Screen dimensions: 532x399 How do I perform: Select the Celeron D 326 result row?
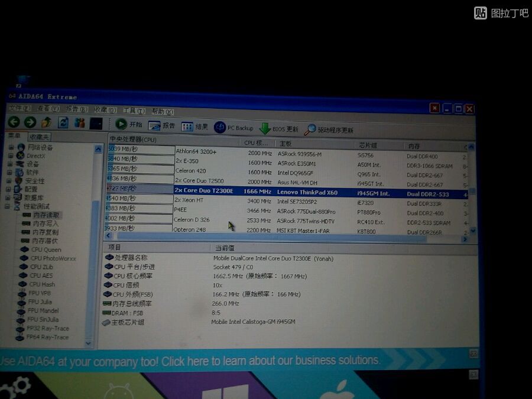(286, 221)
